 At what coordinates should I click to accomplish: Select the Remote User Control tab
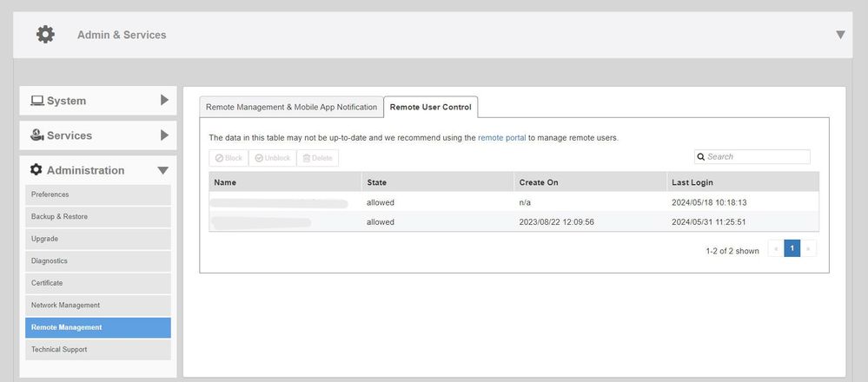430,107
